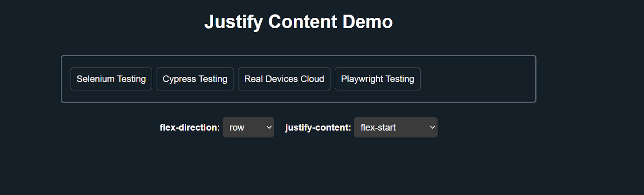
Task: Click the justify-content label text
Action: click(x=318, y=127)
